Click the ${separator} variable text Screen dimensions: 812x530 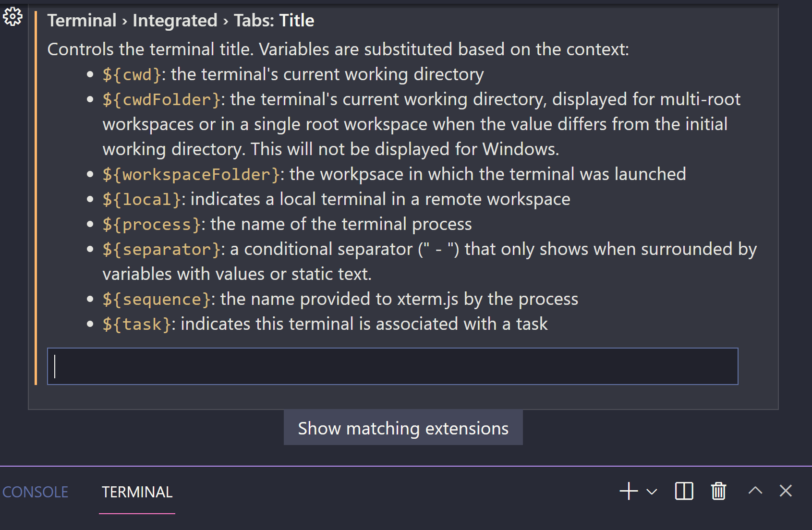tap(160, 249)
